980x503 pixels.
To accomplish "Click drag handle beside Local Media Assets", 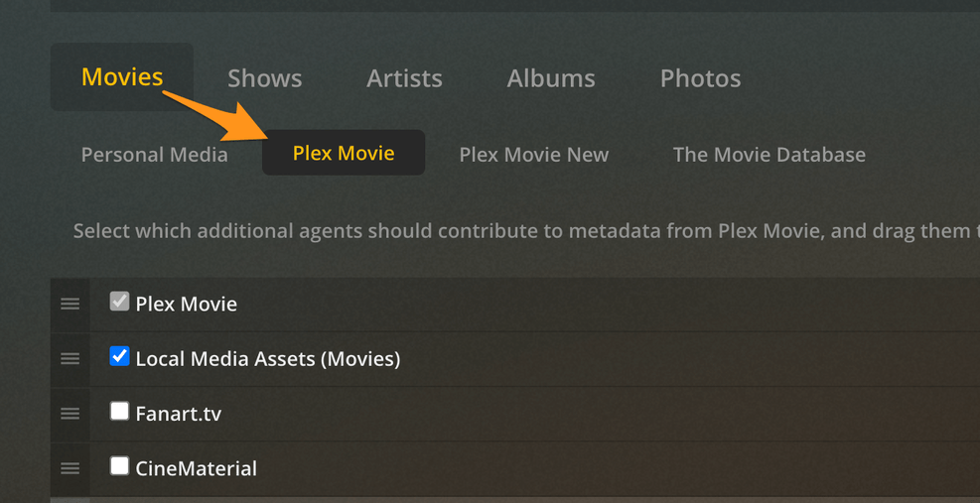I will (70, 358).
